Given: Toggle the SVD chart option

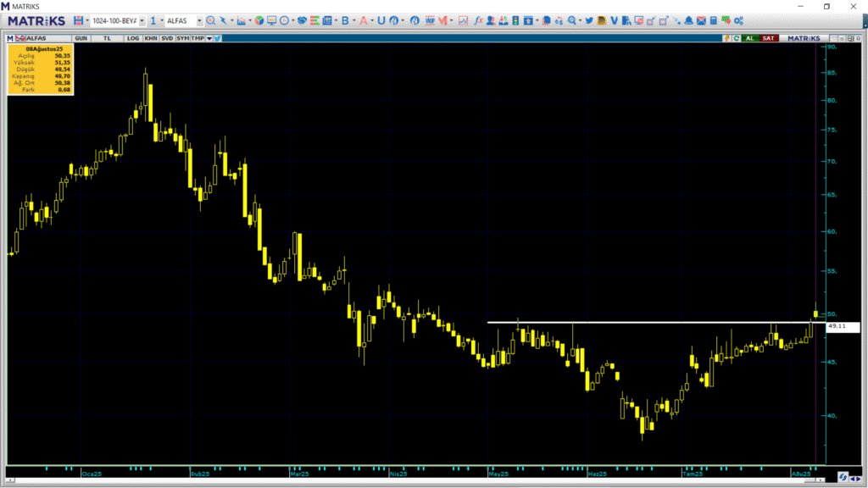Looking at the screenshot, I should point(167,38).
